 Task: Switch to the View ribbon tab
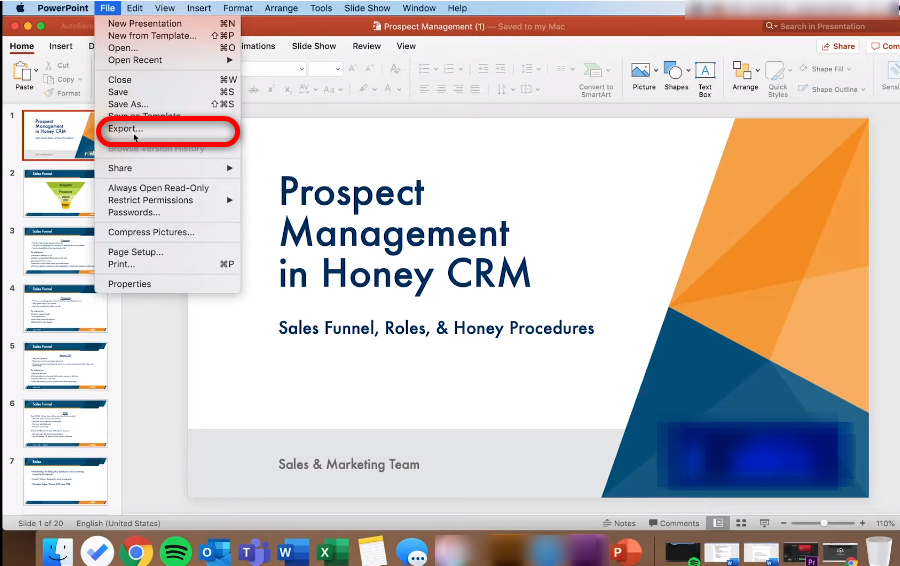point(406,46)
